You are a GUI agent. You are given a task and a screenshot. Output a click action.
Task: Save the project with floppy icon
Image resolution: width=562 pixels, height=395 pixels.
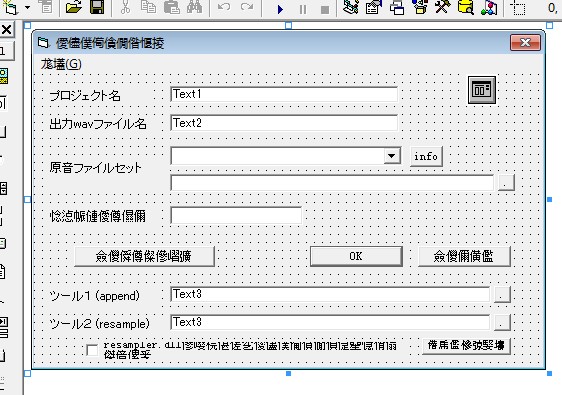(x=97, y=7)
